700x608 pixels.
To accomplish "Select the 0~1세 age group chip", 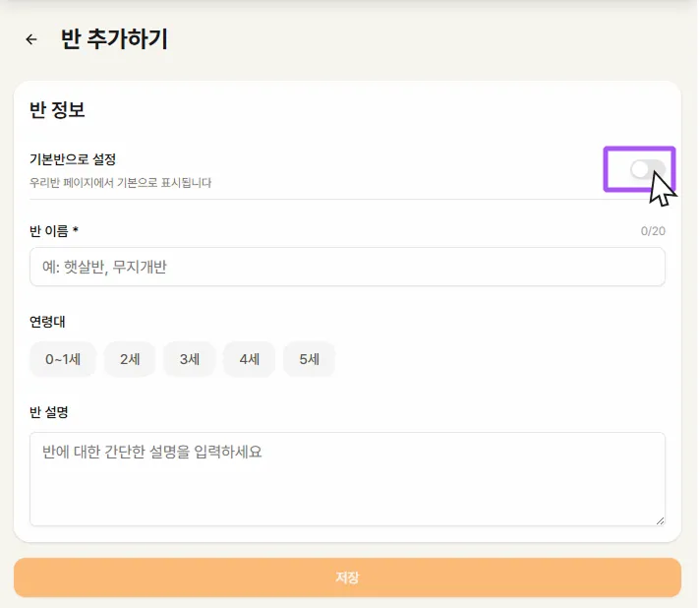I will [62, 359].
